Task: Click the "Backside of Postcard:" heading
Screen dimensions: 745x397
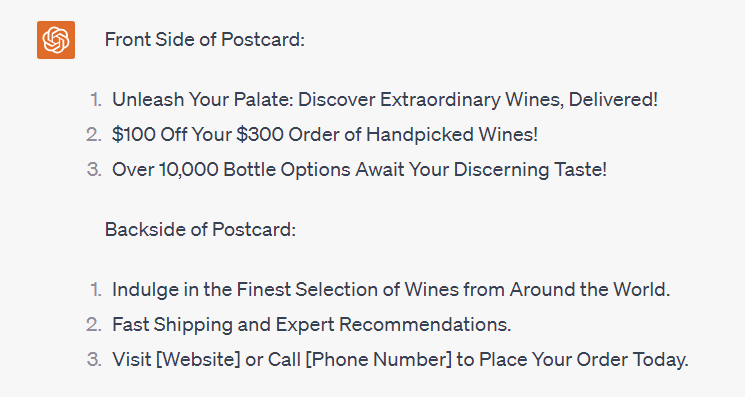Action: click(x=200, y=229)
